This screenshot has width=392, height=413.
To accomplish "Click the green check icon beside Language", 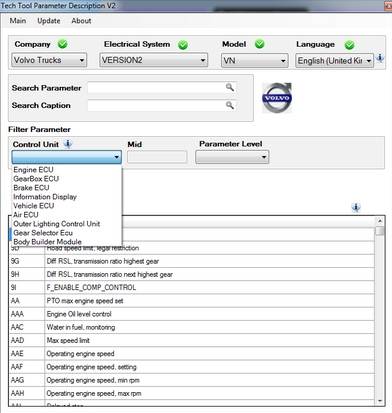I will (x=349, y=45).
